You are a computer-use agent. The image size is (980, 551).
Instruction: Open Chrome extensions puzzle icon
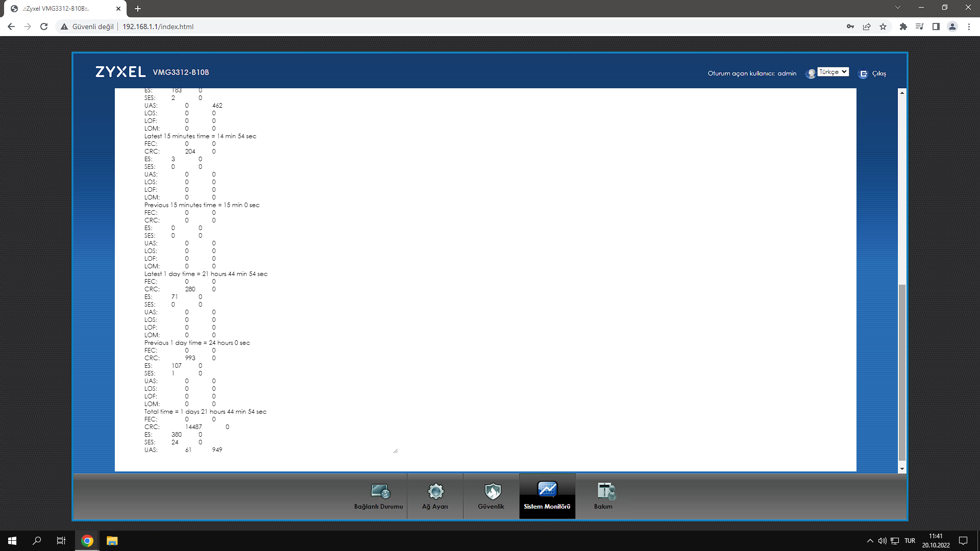pyautogui.click(x=903, y=27)
